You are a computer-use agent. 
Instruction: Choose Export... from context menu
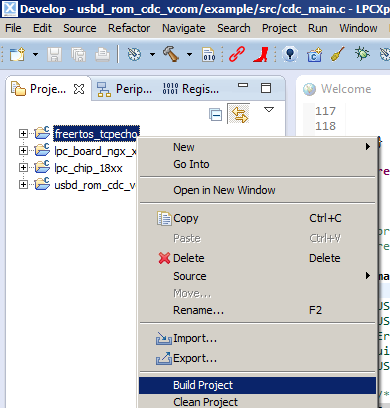click(257, 358)
